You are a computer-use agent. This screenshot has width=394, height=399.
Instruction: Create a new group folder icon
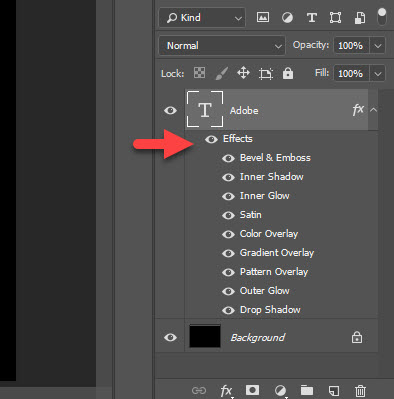307,390
